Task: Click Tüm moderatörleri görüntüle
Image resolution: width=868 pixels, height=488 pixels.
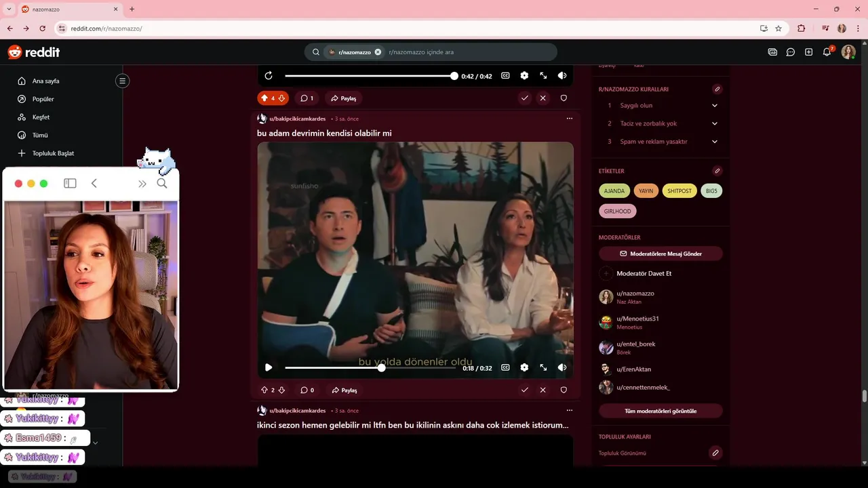Action: pos(660,411)
